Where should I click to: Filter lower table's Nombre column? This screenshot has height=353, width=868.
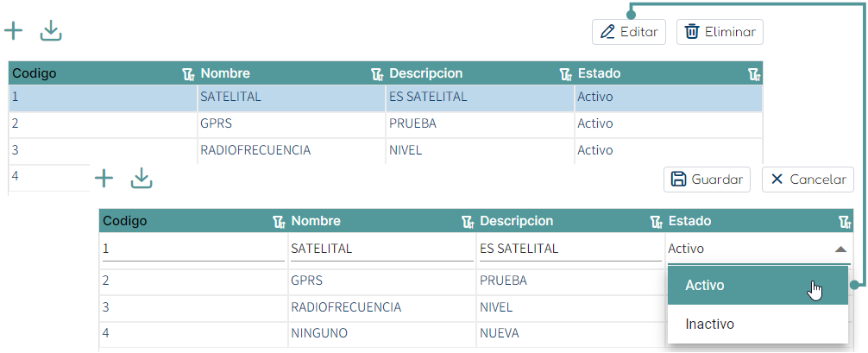pos(468,222)
